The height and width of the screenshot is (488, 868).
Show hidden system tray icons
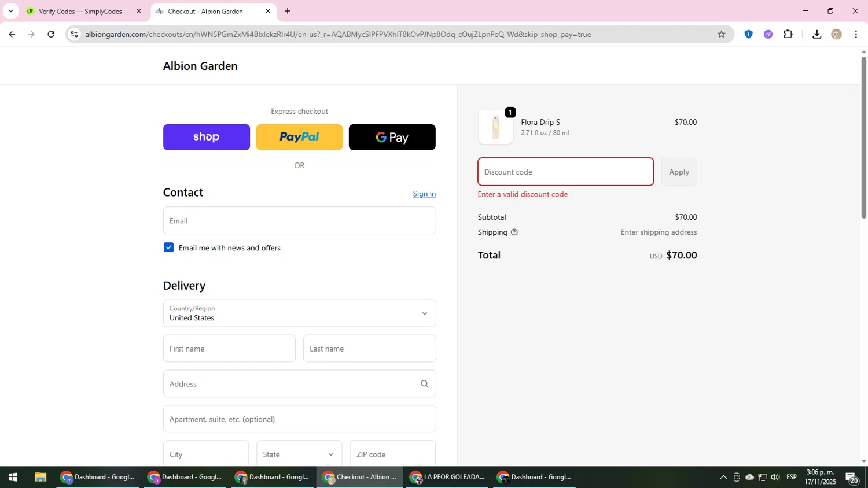pos(723,477)
